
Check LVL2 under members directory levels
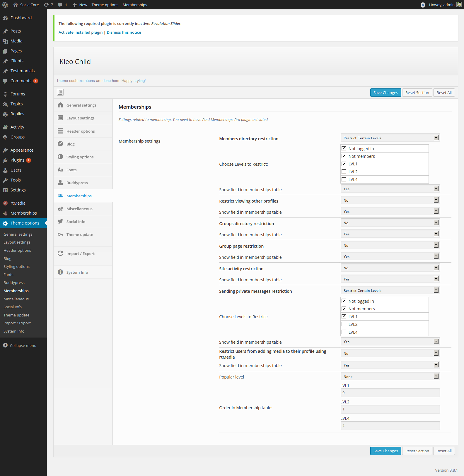point(344,172)
